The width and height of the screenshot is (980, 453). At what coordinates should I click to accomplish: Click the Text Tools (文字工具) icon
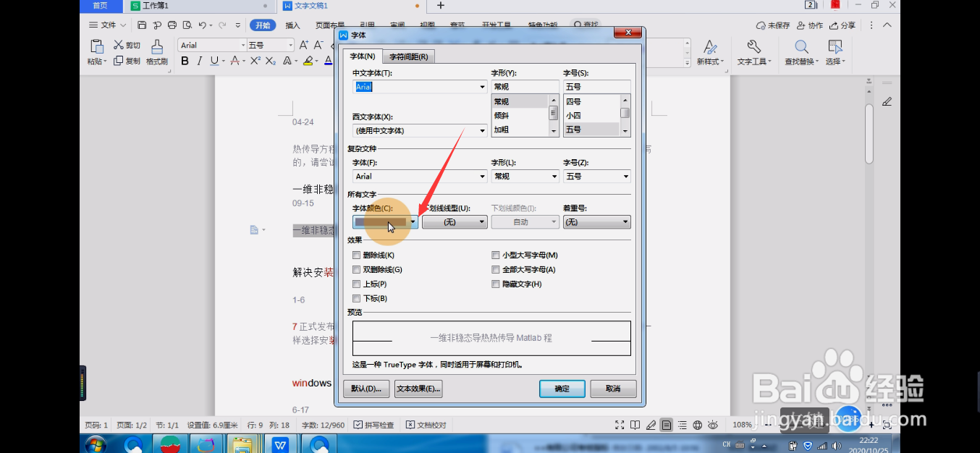[753, 51]
